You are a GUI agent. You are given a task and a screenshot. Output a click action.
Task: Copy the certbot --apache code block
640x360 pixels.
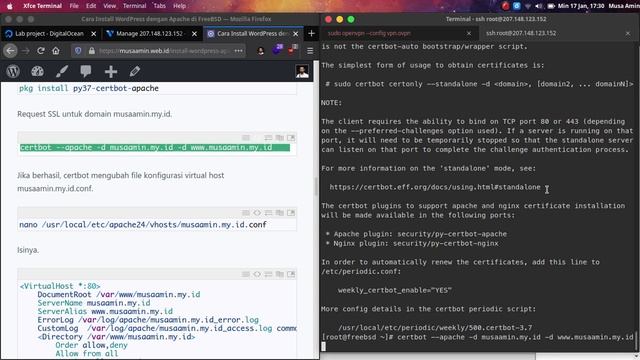tap(280, 138)
